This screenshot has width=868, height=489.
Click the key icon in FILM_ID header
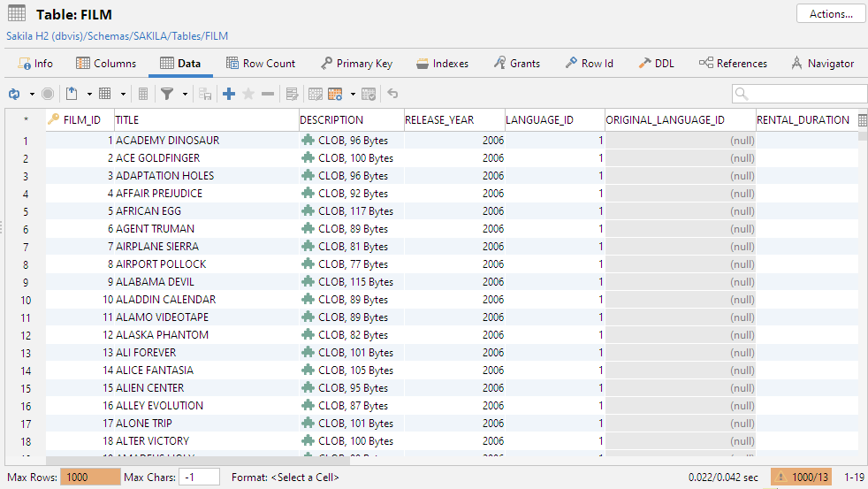click(53, 120)
